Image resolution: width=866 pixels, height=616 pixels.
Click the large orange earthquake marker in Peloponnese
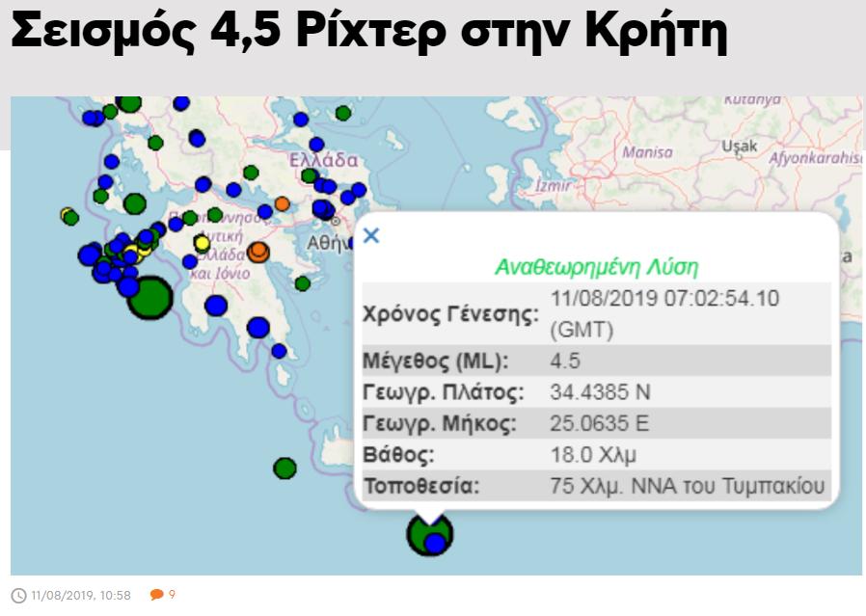pyautogui.click(x=257, y=252)
